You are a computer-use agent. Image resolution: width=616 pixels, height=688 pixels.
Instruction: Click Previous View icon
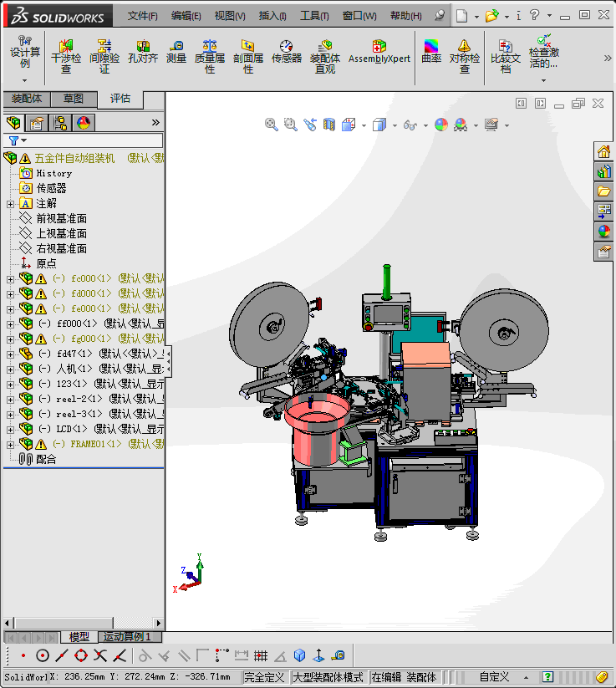310,125
